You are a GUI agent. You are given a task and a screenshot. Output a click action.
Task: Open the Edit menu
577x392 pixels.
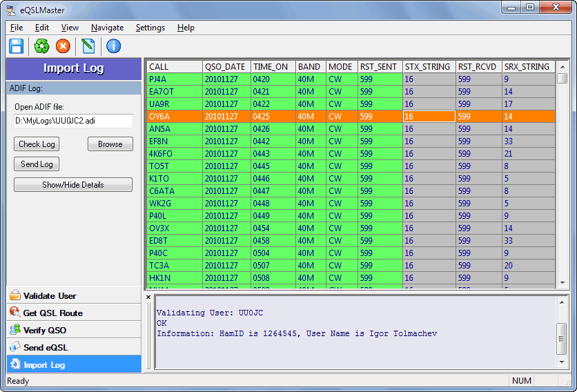pos(42,28)
